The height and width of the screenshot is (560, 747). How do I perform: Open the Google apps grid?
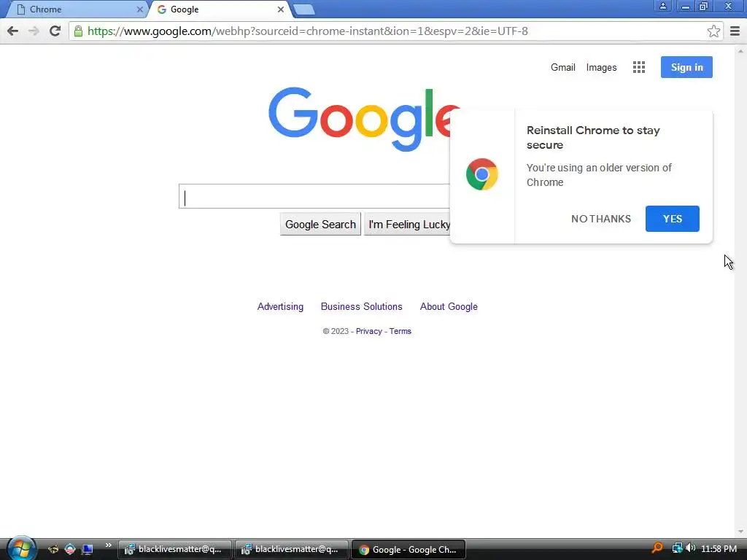coord(639,67)
